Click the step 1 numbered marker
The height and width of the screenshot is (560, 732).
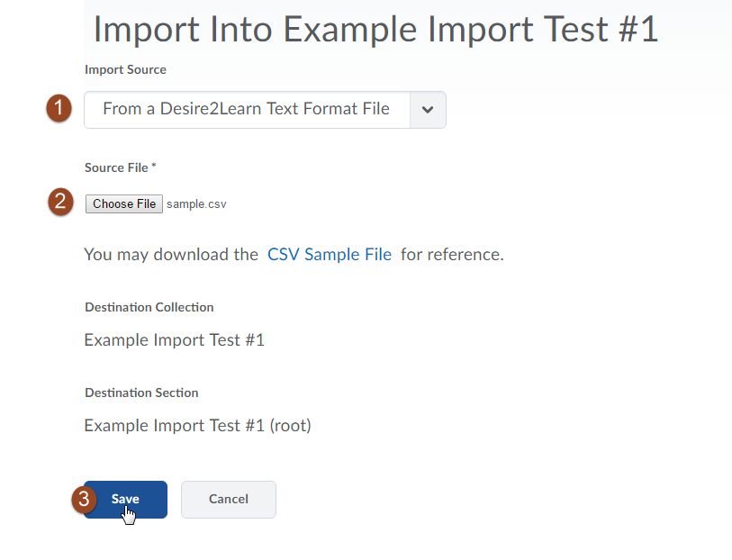(x=59, y=108)
